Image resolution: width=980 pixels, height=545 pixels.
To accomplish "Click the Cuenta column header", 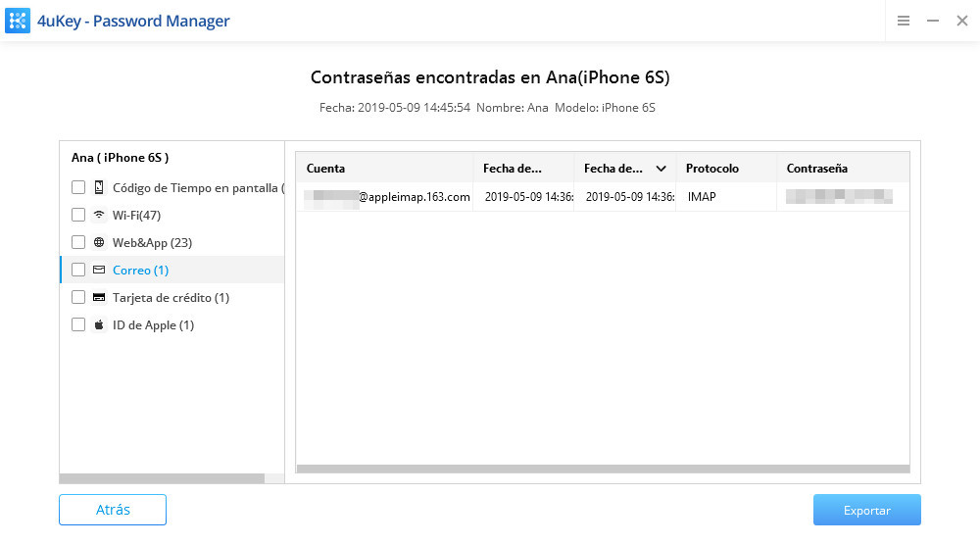I will [x=384, y=169].
